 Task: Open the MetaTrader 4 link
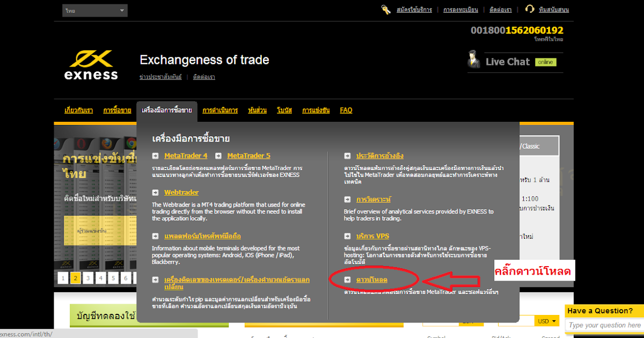click(186, 156)
